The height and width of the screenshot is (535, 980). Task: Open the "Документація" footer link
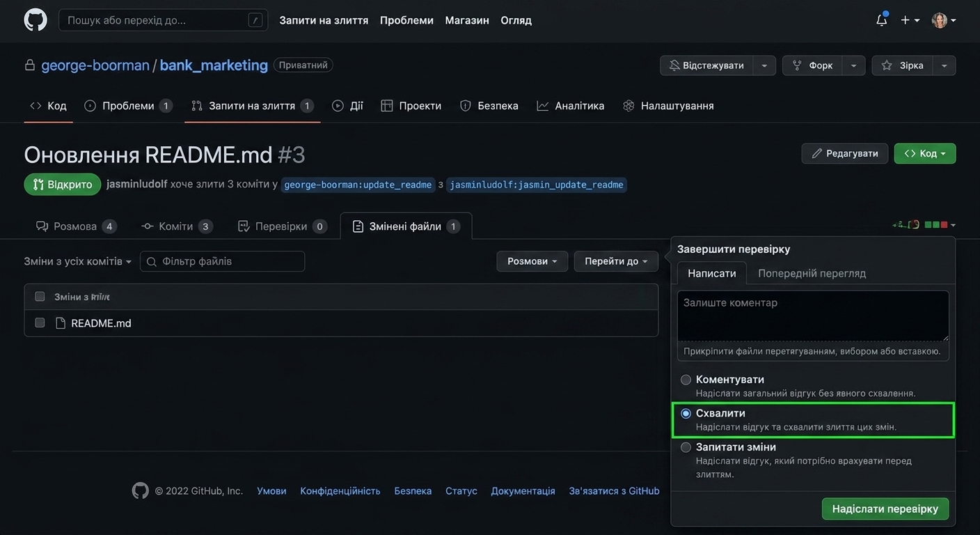pos(523,491)
